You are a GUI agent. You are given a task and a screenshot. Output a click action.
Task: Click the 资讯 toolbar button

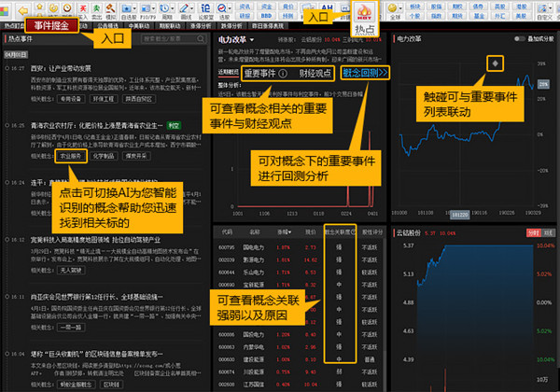point(245,7)
